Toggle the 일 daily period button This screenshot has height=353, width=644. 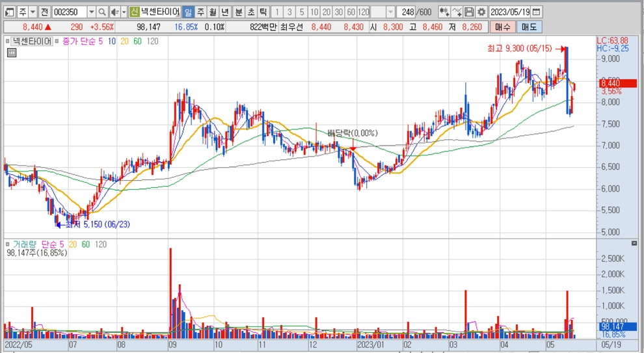coord(187,12)
